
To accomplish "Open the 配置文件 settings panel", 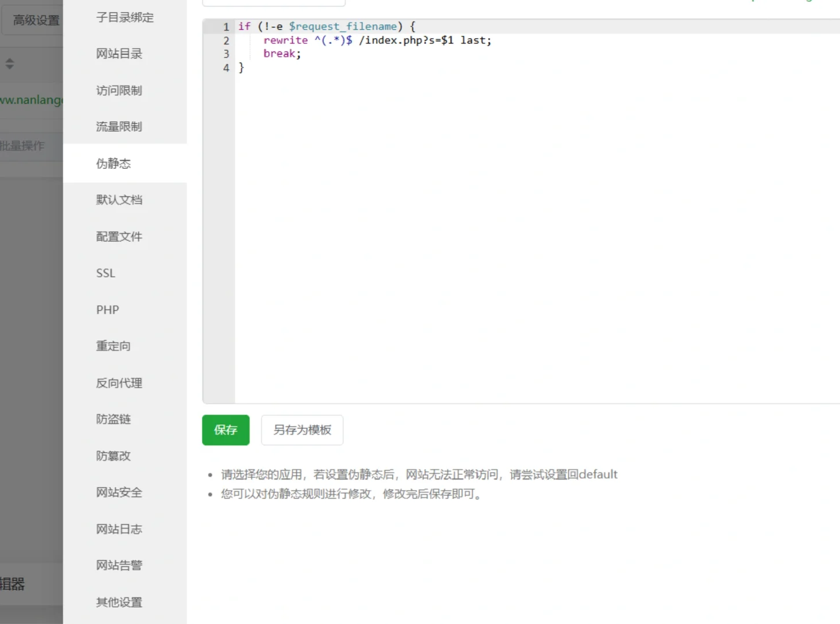I will pos(119,236).
